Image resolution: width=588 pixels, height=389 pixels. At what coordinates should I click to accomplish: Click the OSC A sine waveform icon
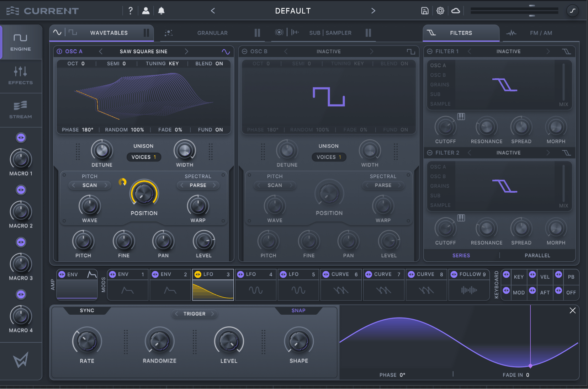coord(226,52)
